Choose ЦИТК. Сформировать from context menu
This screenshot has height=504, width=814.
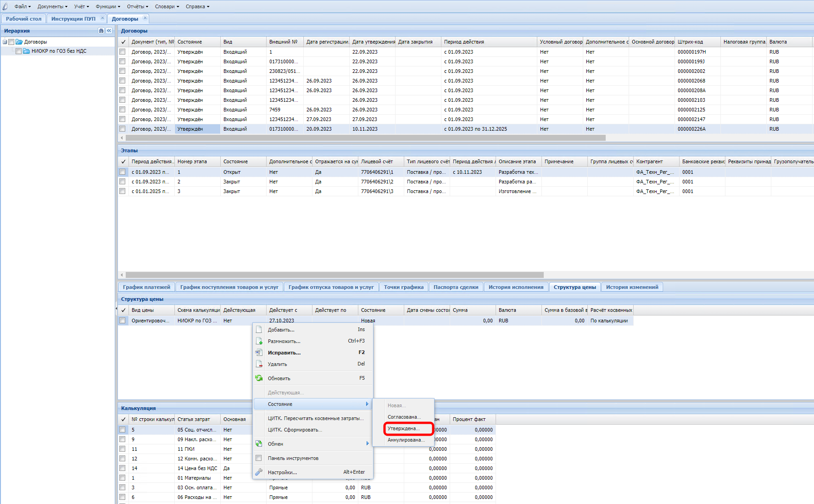(295, 430)
